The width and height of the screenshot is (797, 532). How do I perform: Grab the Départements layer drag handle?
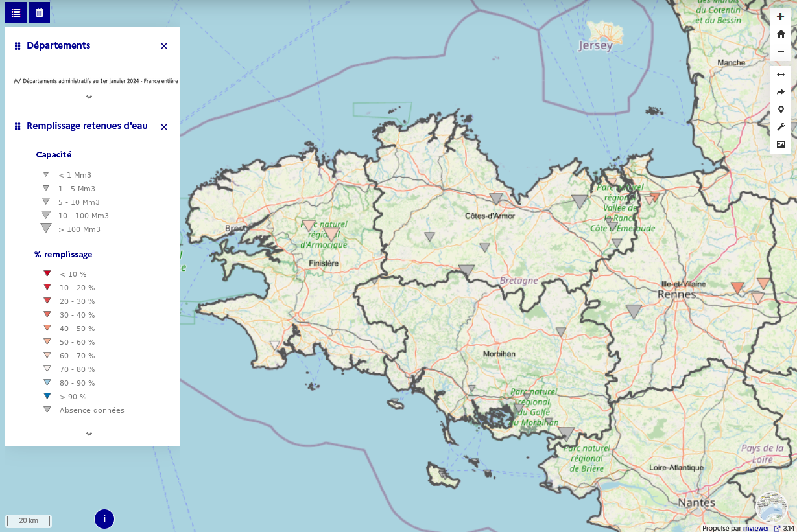tap(18, 46)
